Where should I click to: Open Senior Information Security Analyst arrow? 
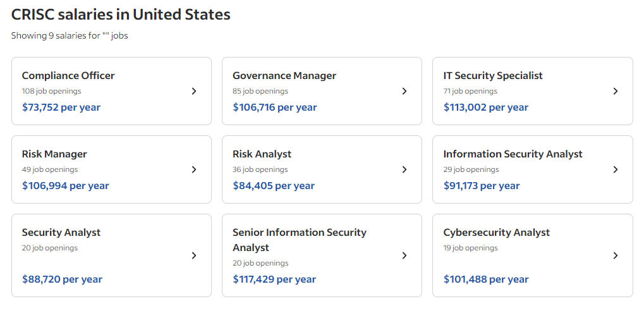pyautogui.click(x=404, y=255)
